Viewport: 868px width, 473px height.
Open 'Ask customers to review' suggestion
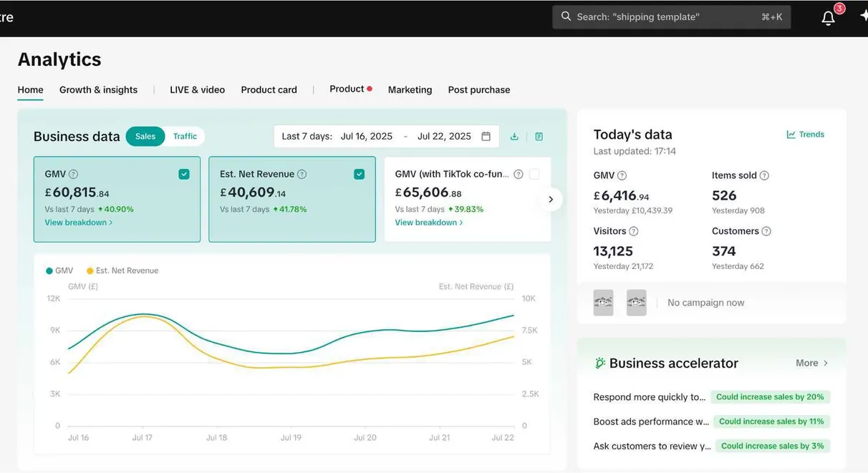coord(652,446)
